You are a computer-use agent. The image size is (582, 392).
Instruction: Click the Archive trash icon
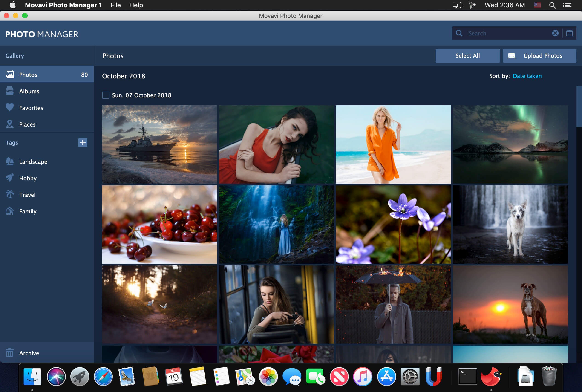point(10,353)
